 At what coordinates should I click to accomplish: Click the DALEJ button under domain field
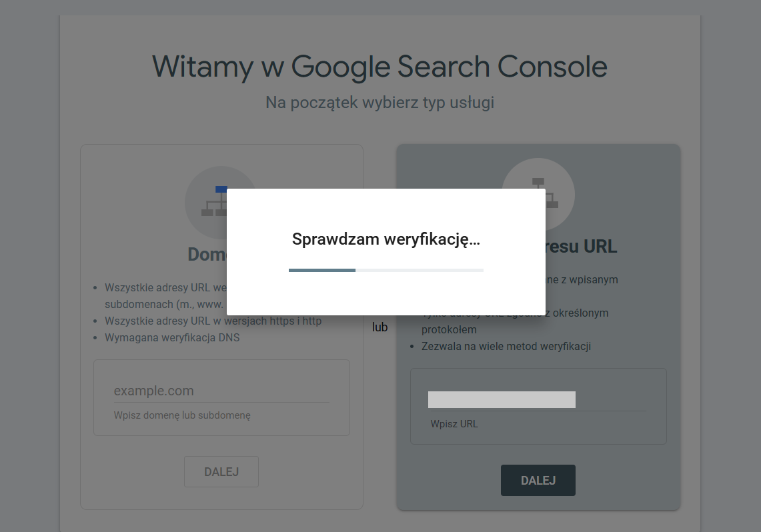[221, 471]
